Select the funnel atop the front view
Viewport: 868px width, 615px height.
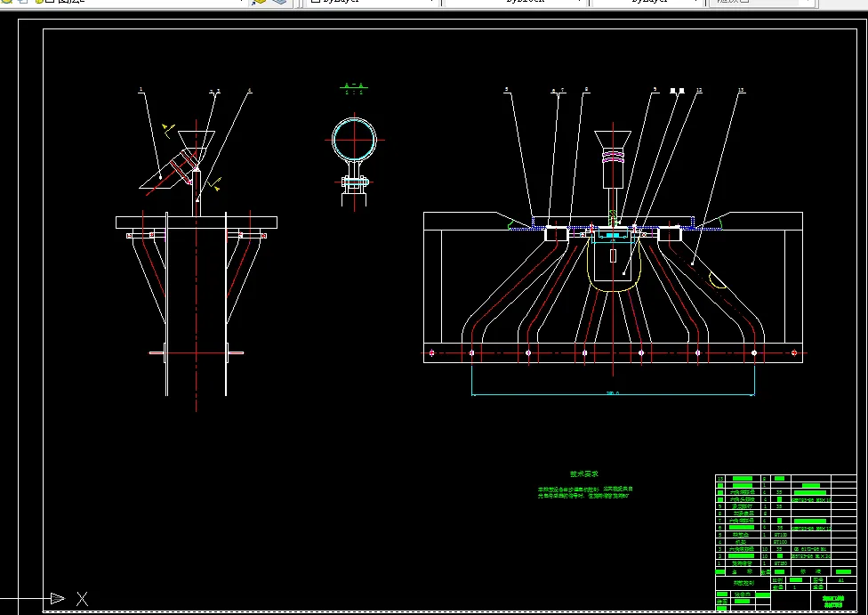click(x=613, y=139)
